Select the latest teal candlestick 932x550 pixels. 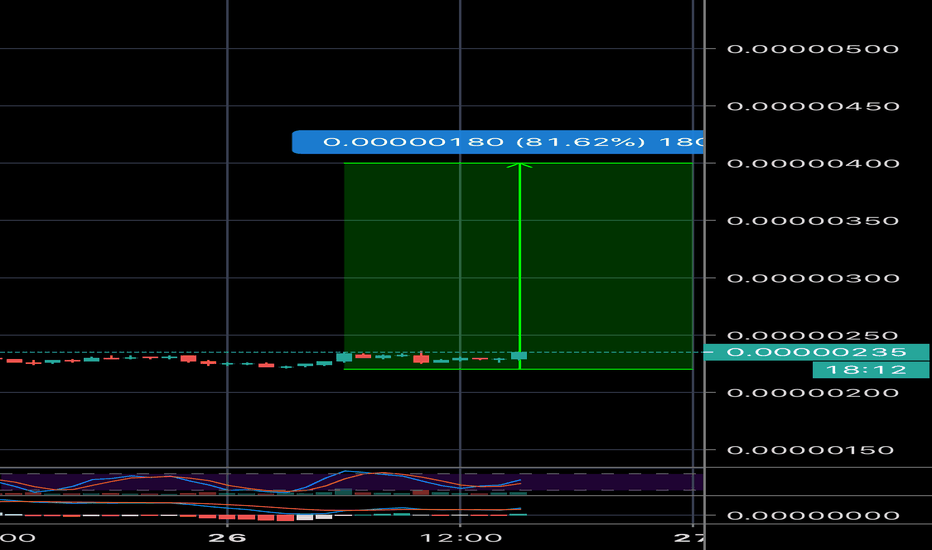click(x=519, y=356)
